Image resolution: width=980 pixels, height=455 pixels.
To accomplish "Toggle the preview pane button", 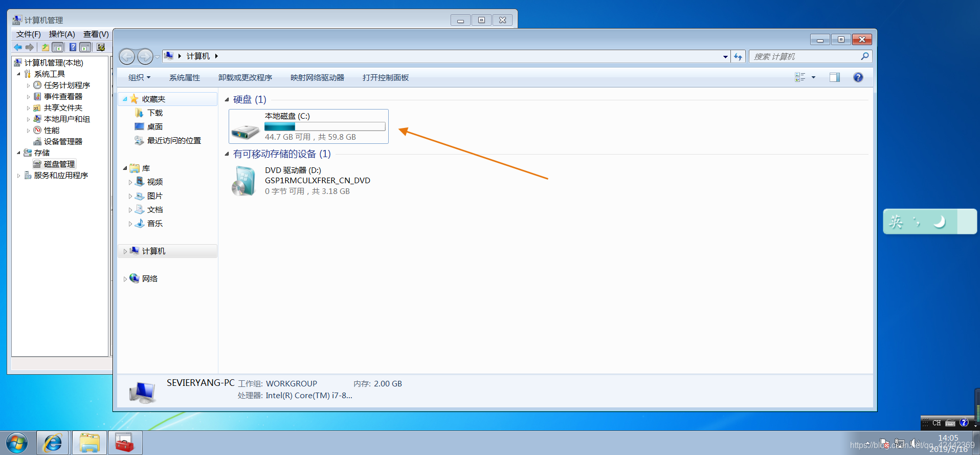I will [x=835, y=77].
